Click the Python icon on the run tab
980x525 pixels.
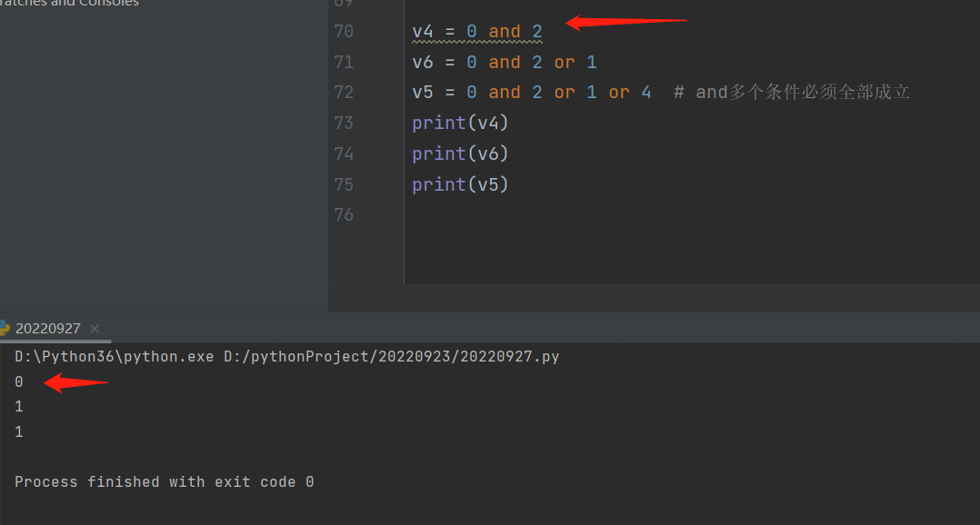click(5, 329)
